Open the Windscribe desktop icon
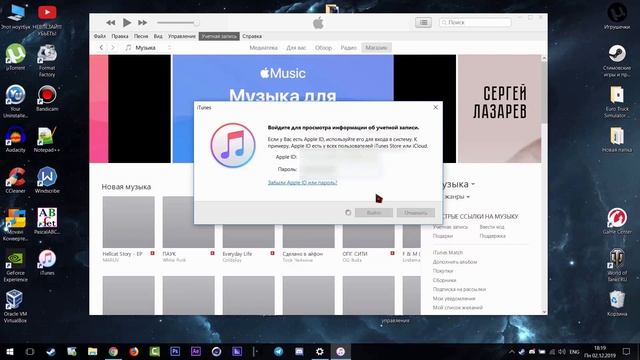The width and height of the screenshot is (640, 360). pos(47,180)
